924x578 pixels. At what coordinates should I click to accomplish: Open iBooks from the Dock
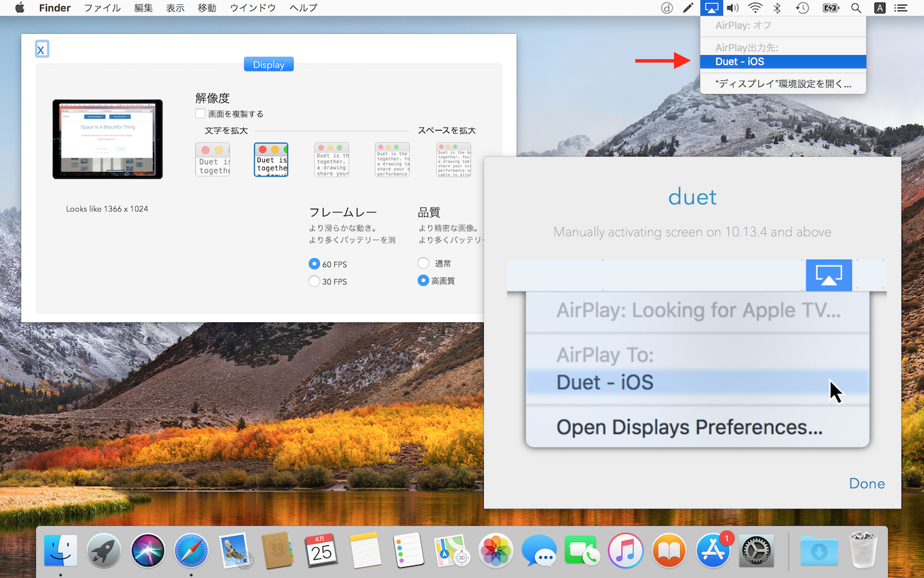click(669, 550)
